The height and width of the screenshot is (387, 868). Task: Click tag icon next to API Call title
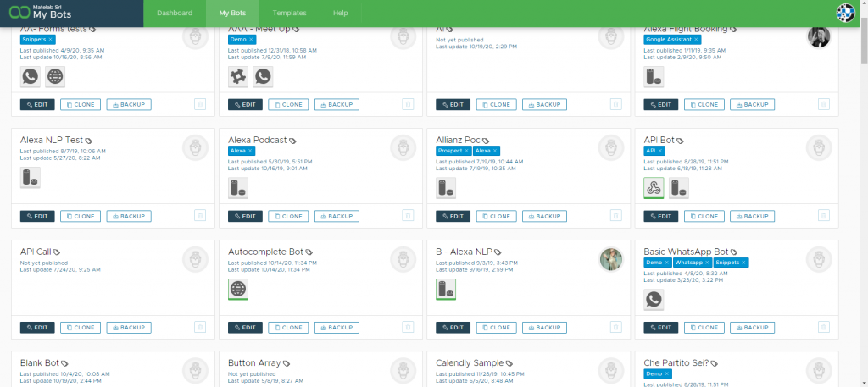pyautogui.click(x=57, y=252)
